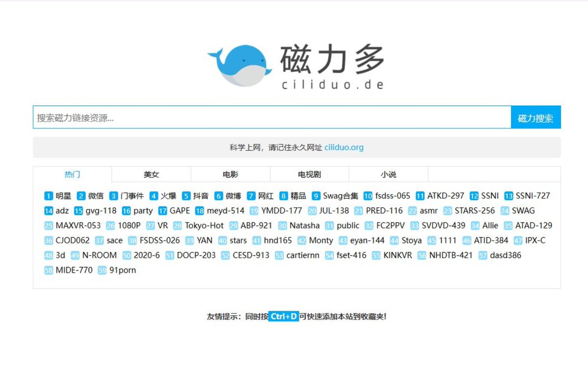The height and width of the screenshot is (375, 588).
Task: Click the 3d keyword
Action: click(60, 255)
